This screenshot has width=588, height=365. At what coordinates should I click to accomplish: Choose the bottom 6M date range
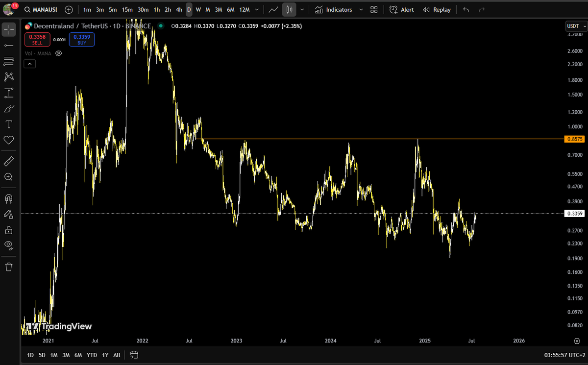click(78, 355)
